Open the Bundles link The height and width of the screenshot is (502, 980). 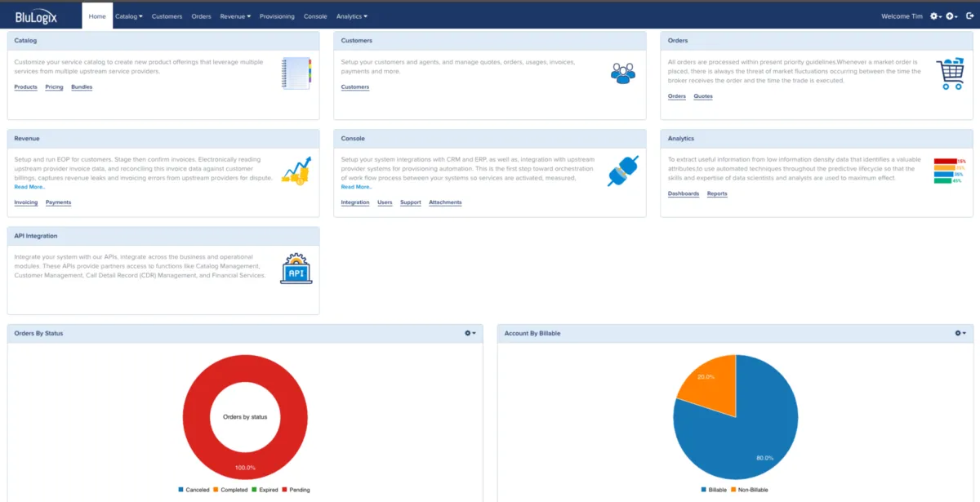pyautogui.click(x=82, y=87)
